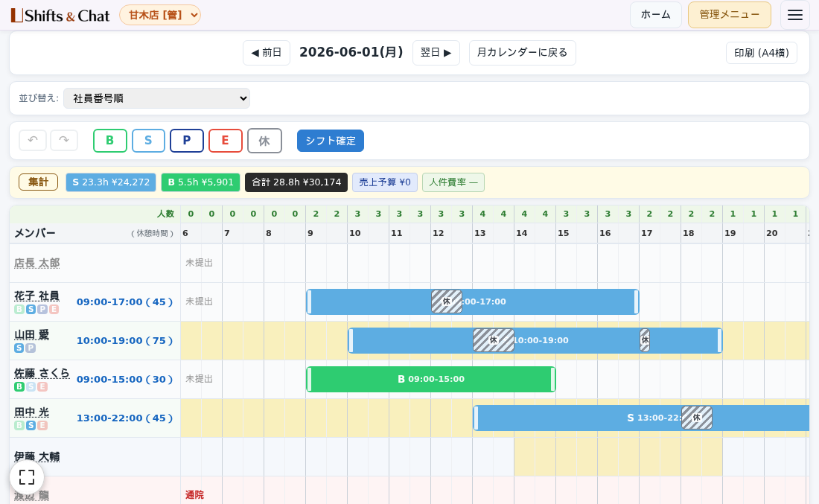Click the E skill badge under 佐藤 さくら
Screen dimensions: 819x504
coord(42,386)
